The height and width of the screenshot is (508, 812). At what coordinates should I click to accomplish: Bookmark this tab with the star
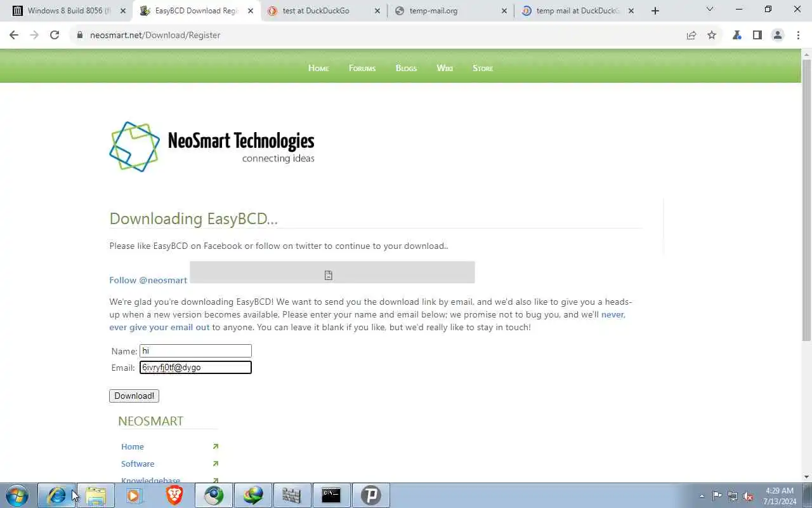coord(712,35)
